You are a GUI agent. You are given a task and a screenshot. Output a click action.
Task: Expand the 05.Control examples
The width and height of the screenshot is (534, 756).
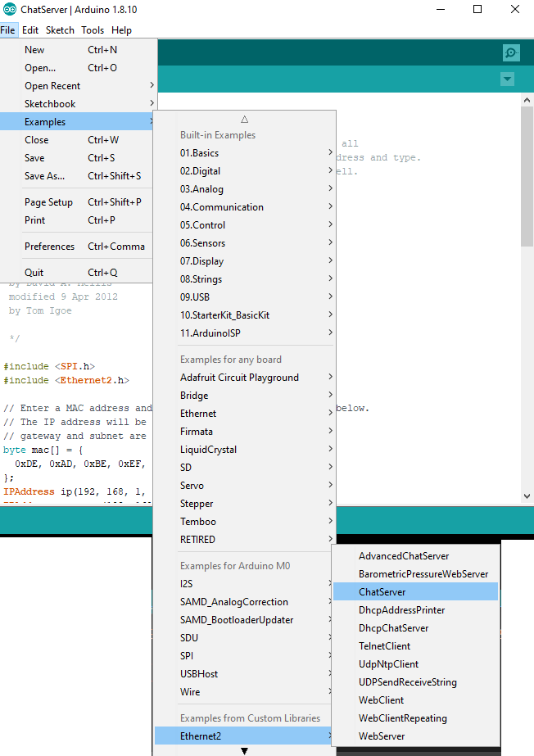[x=244, y=225]
